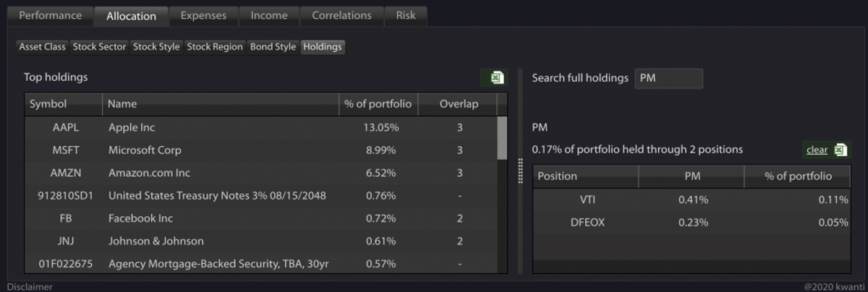Click the MSFT symbol cell

(66, 150)
